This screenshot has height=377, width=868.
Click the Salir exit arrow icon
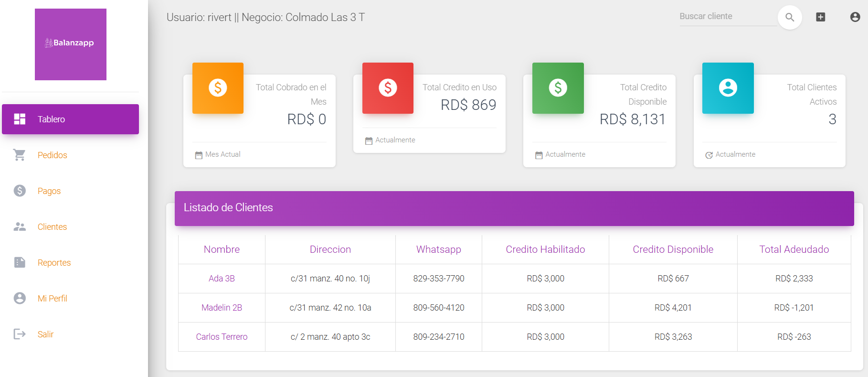pyautogui.click(x=20, y=334)
